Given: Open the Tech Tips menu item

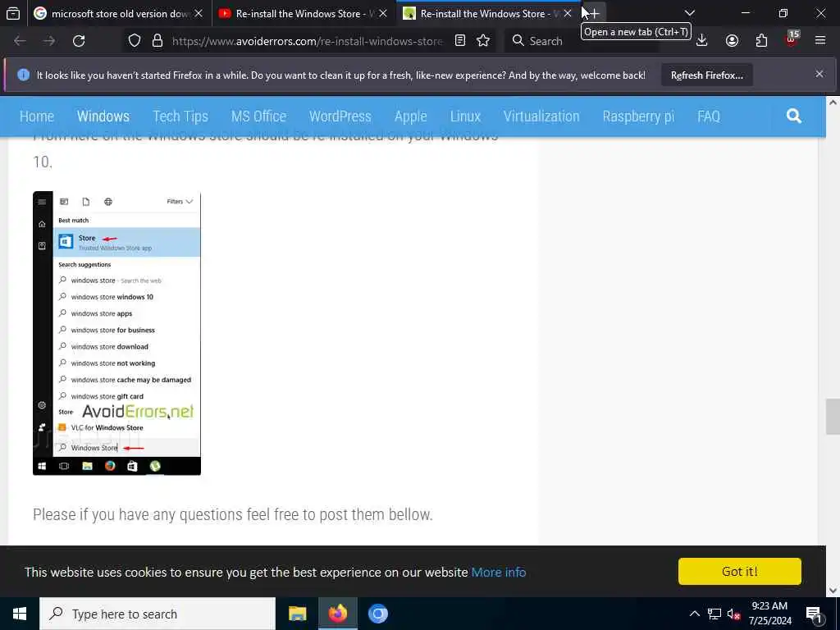Looking at the screenshot, I should click(x=180, y=116).
